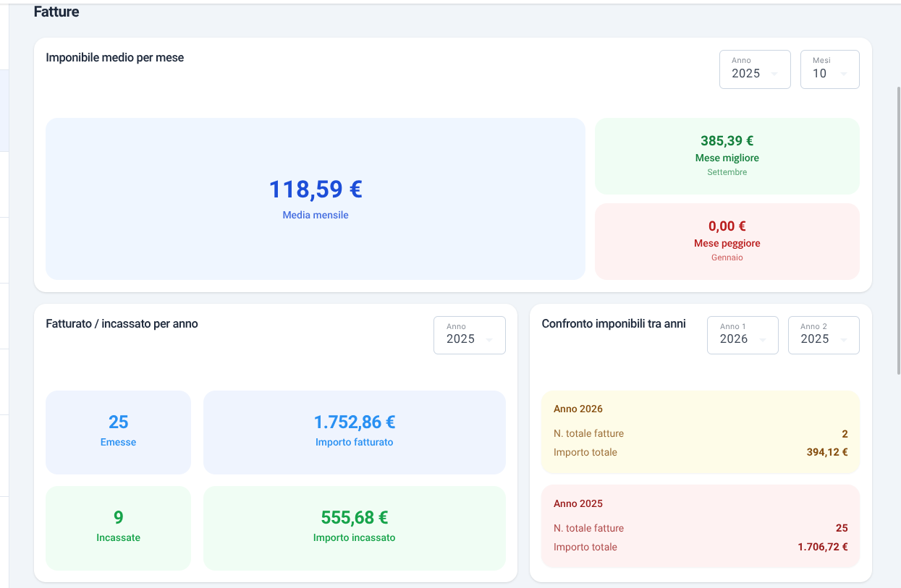Click the Fatturato / incassato per anno title
901x588 pixels.
pyautogui.click(x=122, y=324)
